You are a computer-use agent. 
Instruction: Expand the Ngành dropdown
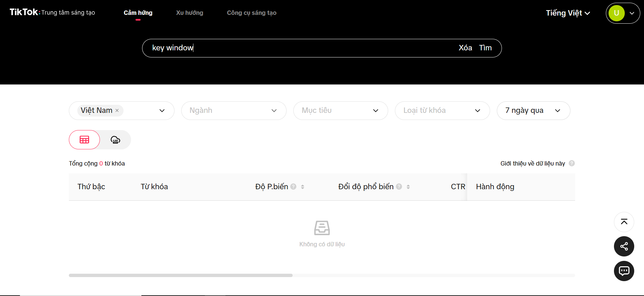234,110
